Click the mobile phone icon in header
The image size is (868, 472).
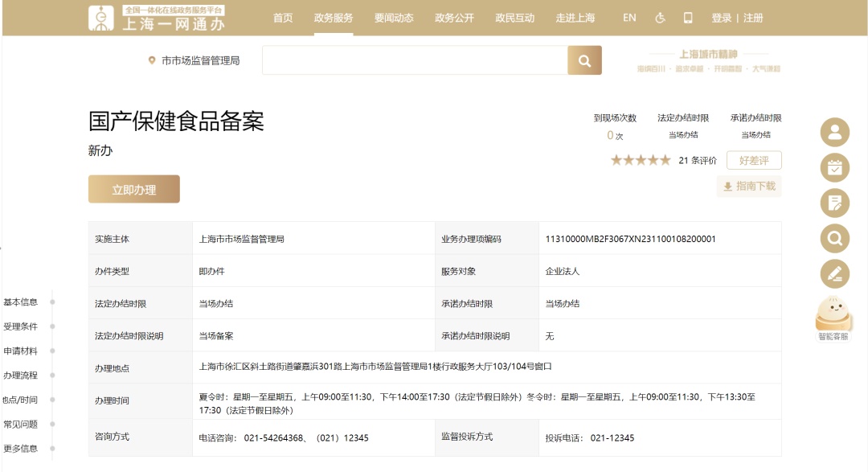688,18
